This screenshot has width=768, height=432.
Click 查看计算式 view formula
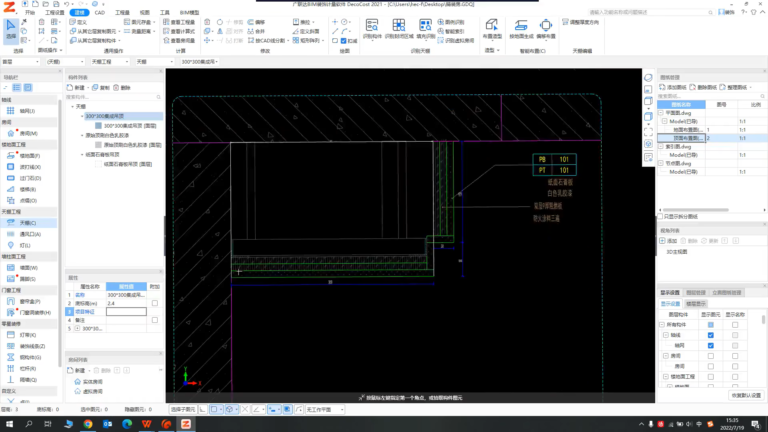(179, 31)
